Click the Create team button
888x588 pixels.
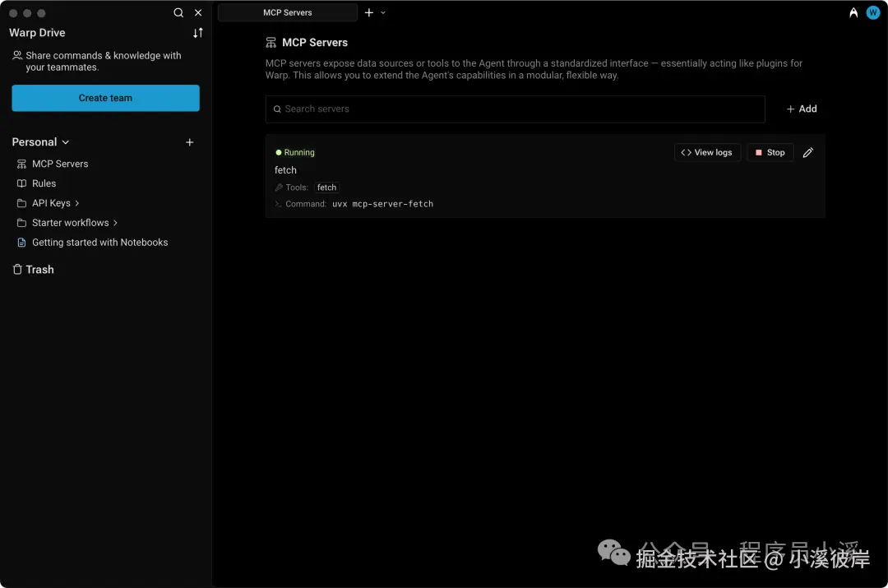(105, 98)
